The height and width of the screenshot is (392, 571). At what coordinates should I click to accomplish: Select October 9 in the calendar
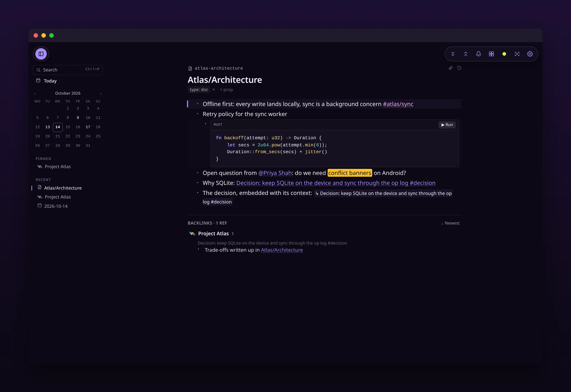tap(78, 118)
